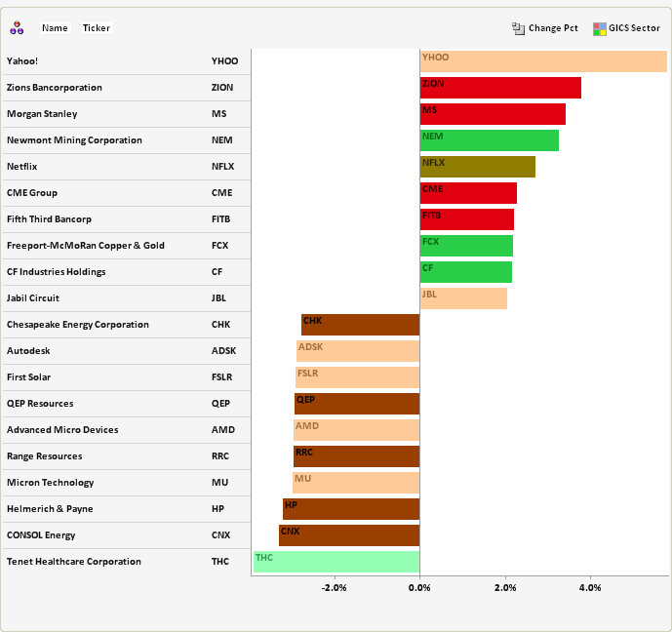
Task: Select the ADSK negative bar
Action: click(358, 351)
